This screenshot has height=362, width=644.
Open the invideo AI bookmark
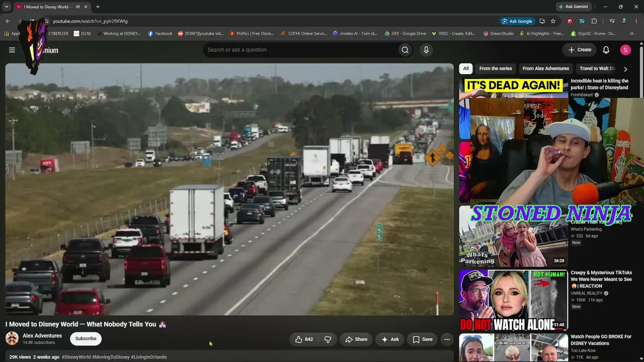355,34
